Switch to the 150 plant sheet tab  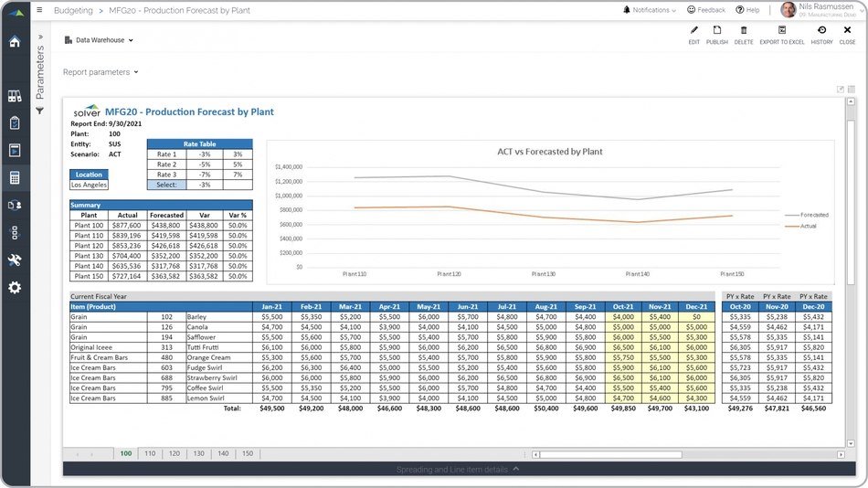[x=247, y=453]
